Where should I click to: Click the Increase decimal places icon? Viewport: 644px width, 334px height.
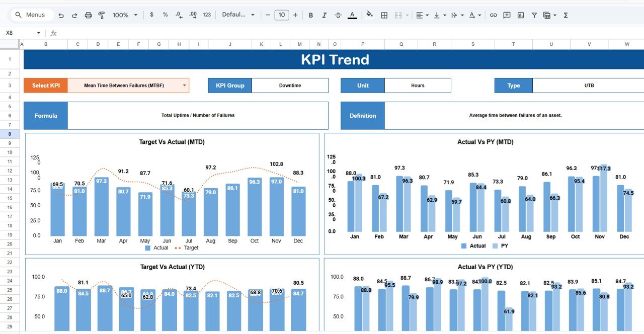tap(192, 15)
